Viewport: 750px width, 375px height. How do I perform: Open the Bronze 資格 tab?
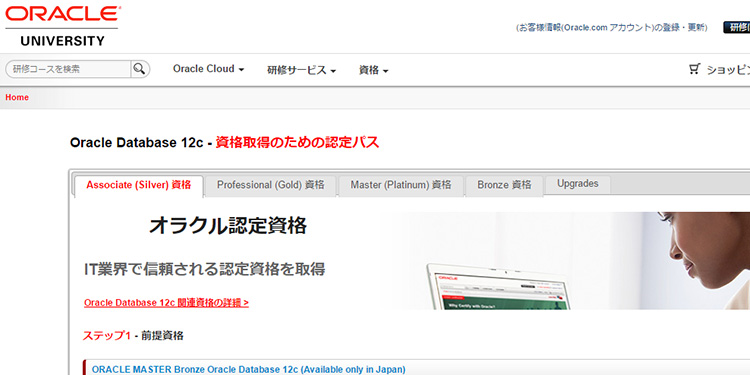point(504,185)
